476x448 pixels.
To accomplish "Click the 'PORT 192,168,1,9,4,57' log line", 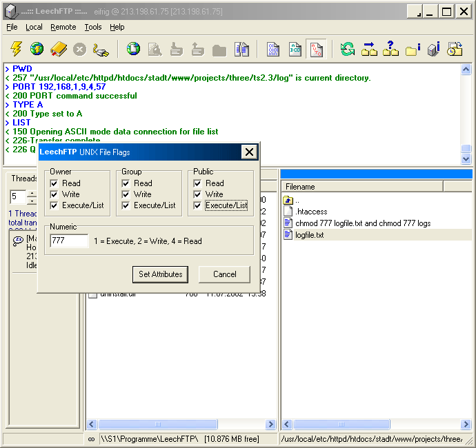I will click(56, 87).
